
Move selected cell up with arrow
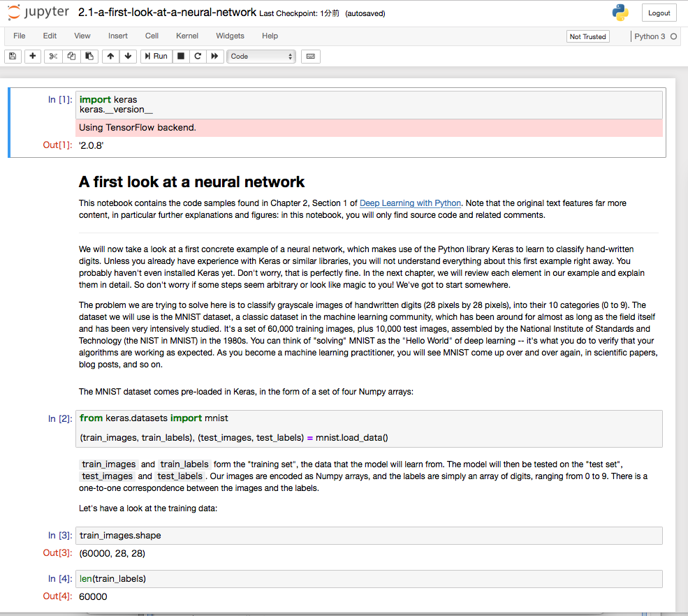click(110, 56)
